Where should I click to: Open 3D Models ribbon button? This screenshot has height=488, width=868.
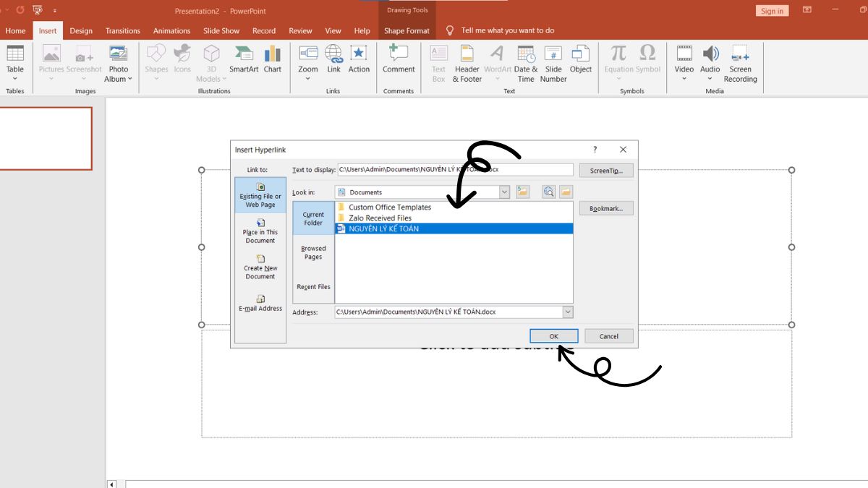[211, 64]
